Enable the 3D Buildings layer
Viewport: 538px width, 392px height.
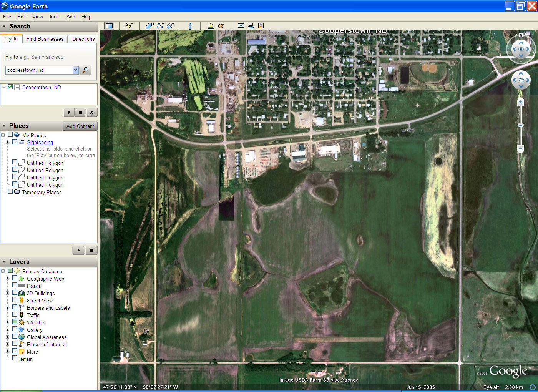point(15,292)
